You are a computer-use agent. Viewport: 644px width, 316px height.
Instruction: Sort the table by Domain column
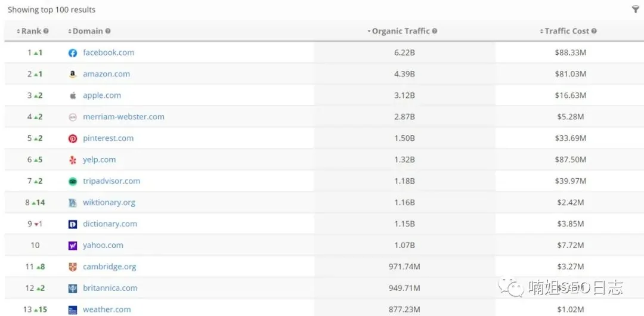pos(85,31)
